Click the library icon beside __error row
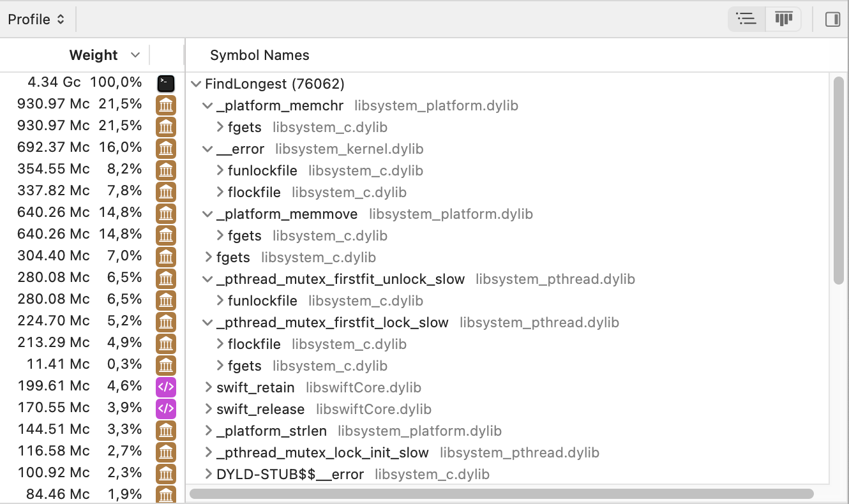 pyautogui.click(x=166, y=149)
